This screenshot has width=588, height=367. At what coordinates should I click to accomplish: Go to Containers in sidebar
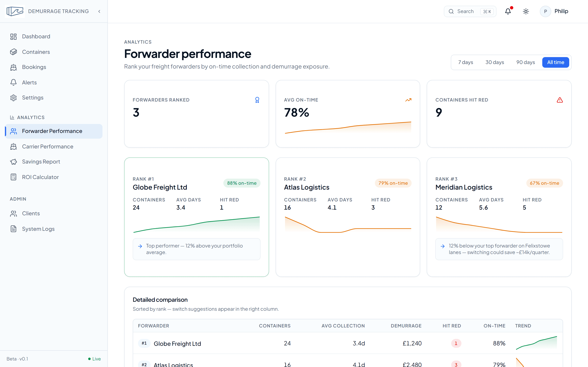click(36, 52)
